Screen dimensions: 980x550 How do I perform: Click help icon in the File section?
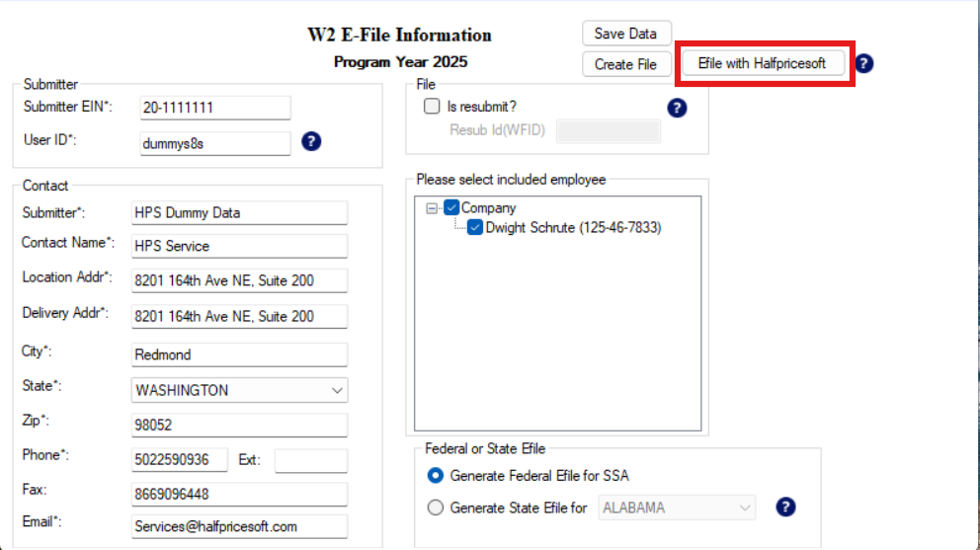(x=677, y=108)
